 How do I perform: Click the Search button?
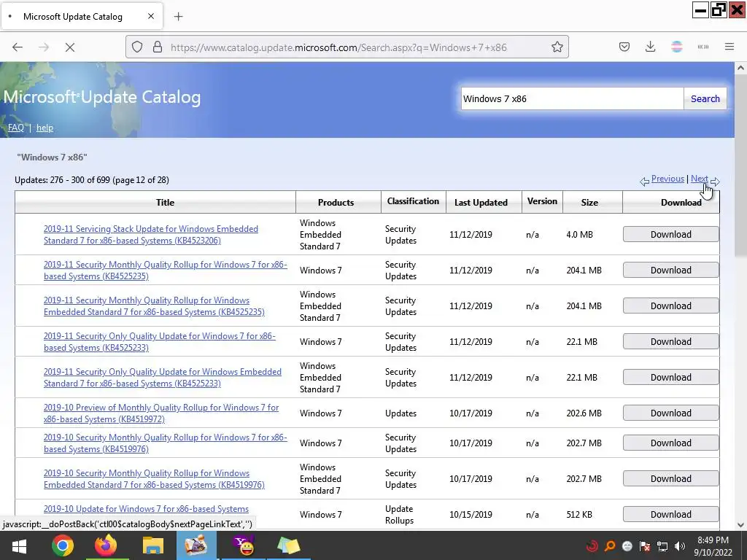(705, 98)
